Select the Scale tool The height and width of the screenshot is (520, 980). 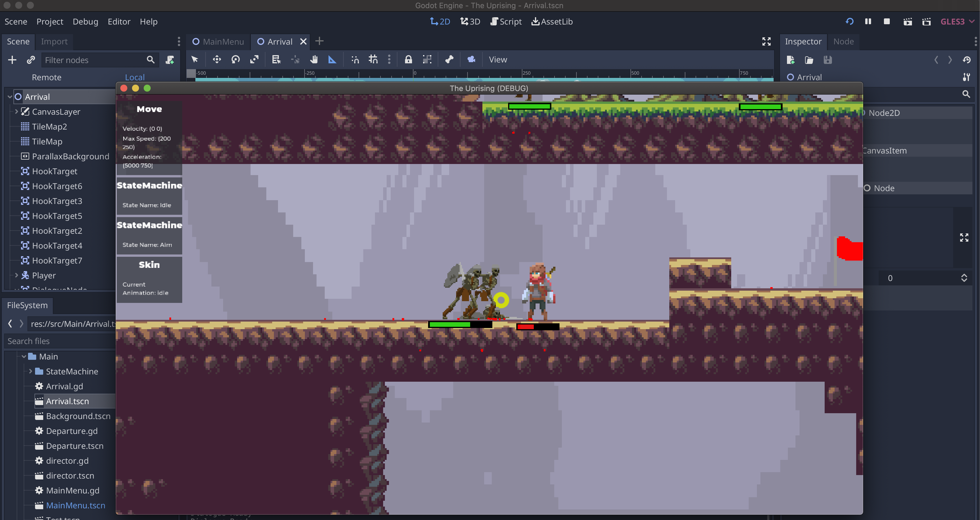254,60
